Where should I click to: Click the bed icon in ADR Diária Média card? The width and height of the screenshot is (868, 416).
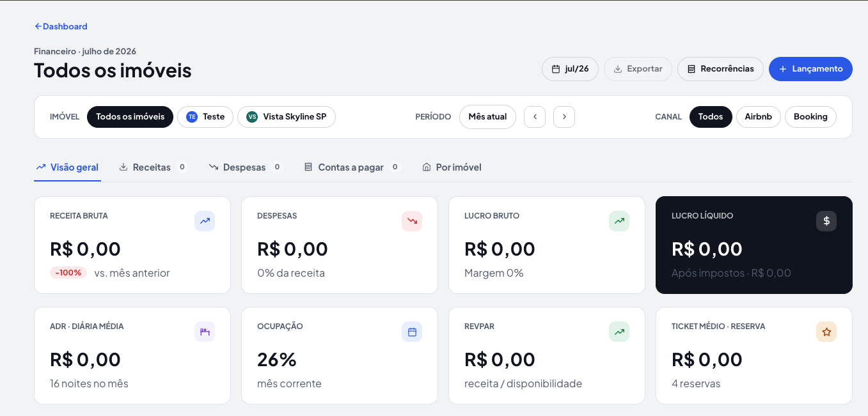tap(205, 332)
